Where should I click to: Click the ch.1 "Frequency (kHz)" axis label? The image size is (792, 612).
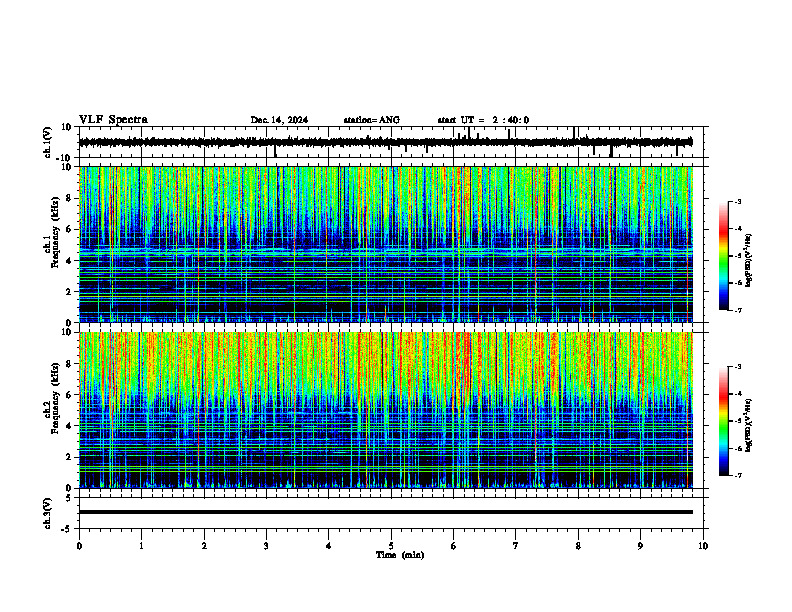tap(55, 232)
